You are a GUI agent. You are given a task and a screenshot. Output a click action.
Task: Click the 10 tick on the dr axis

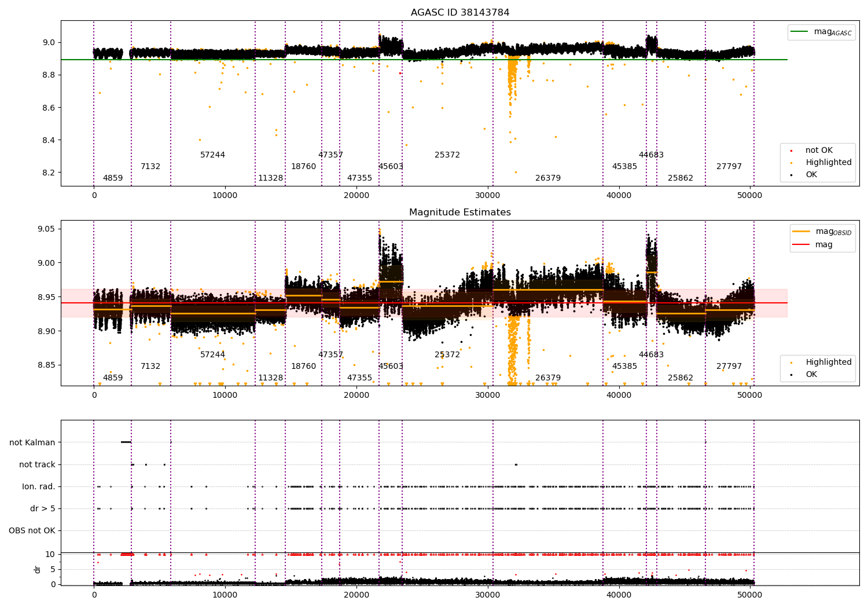50,555
